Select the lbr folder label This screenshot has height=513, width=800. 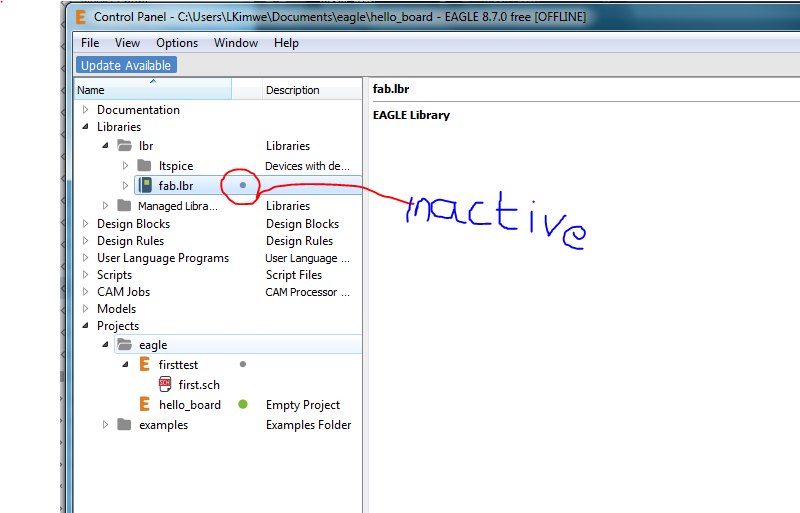click(146, 146)
